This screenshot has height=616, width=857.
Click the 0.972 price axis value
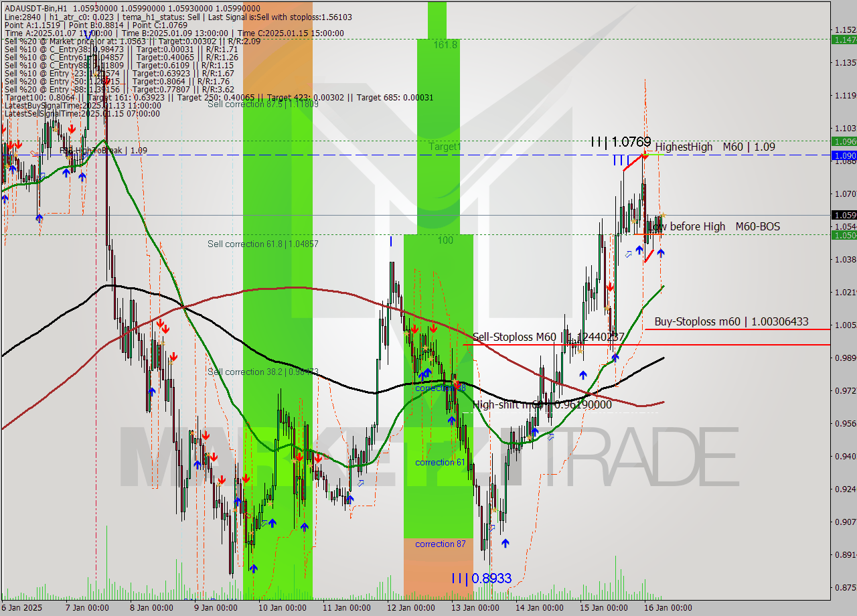coord(845,390)
